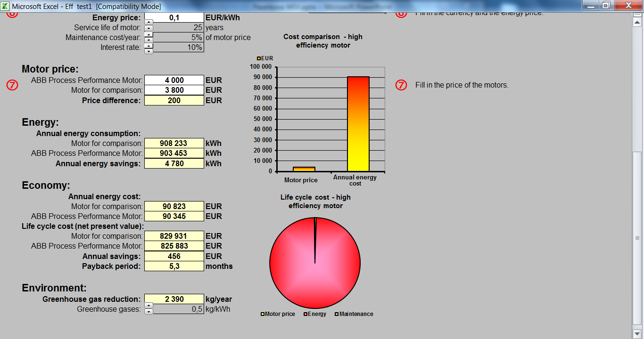This screenshot has height=339, width=644.
Task: Click the Excel icon in the title bar
Action: (5, 6)
